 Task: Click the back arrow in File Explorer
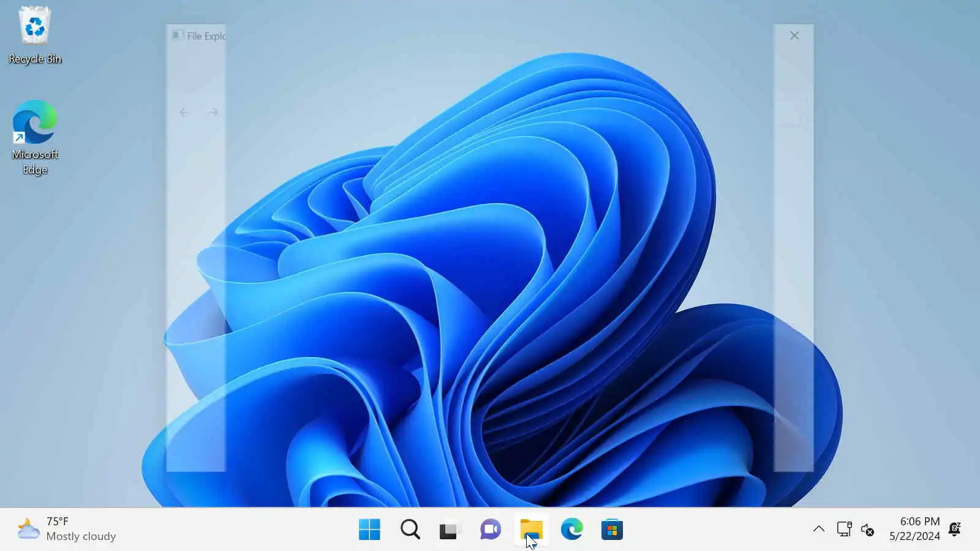(184, 112)
